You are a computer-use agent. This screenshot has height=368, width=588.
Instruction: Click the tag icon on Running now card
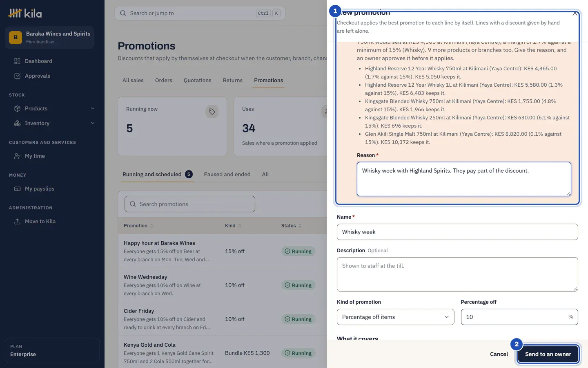212,112
